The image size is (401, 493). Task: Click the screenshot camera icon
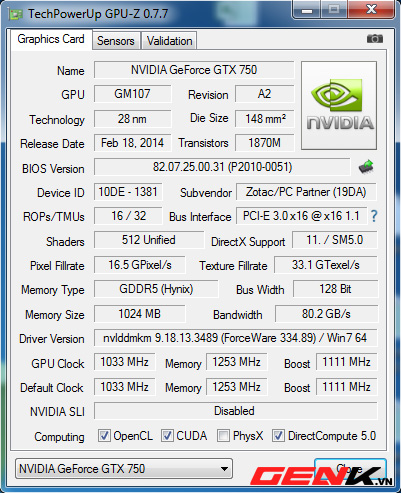click(375, 39)
